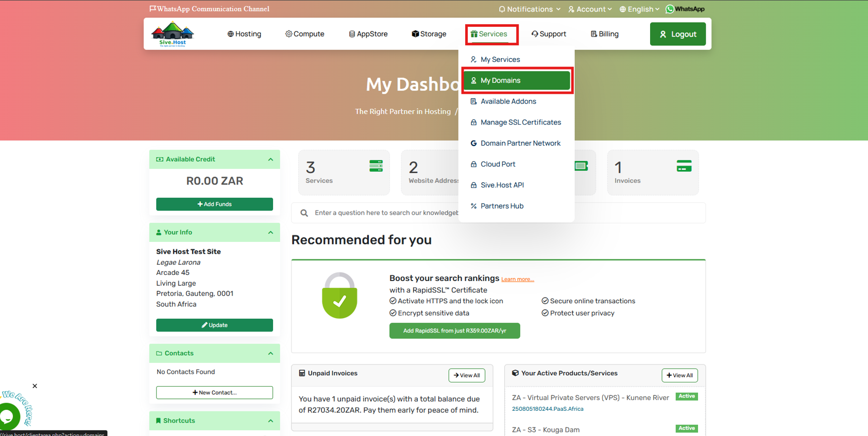Open the 3 Services stat card
868x436 pixels.
point(344,172)
